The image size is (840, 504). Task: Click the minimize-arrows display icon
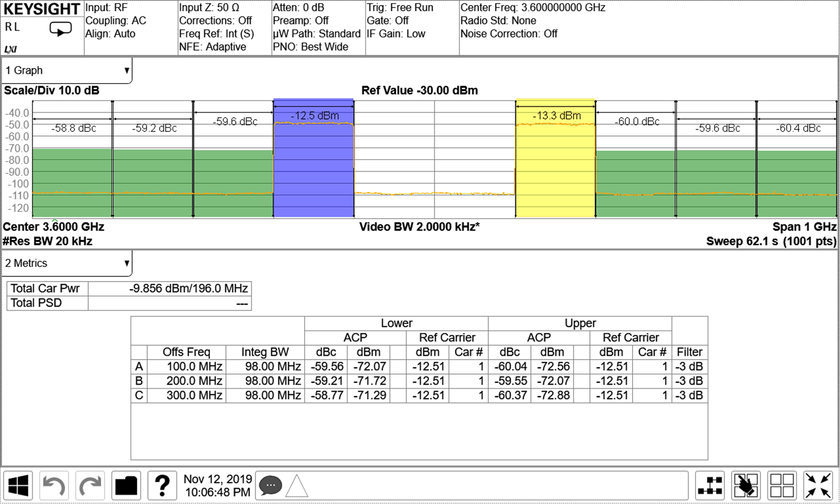click(x=819, y=485)
